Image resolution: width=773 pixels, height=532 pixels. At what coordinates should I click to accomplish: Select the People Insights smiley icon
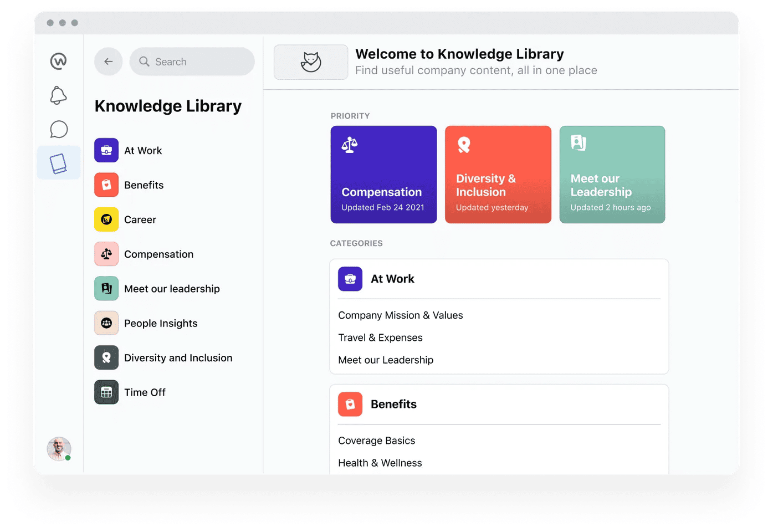[106, 323]
